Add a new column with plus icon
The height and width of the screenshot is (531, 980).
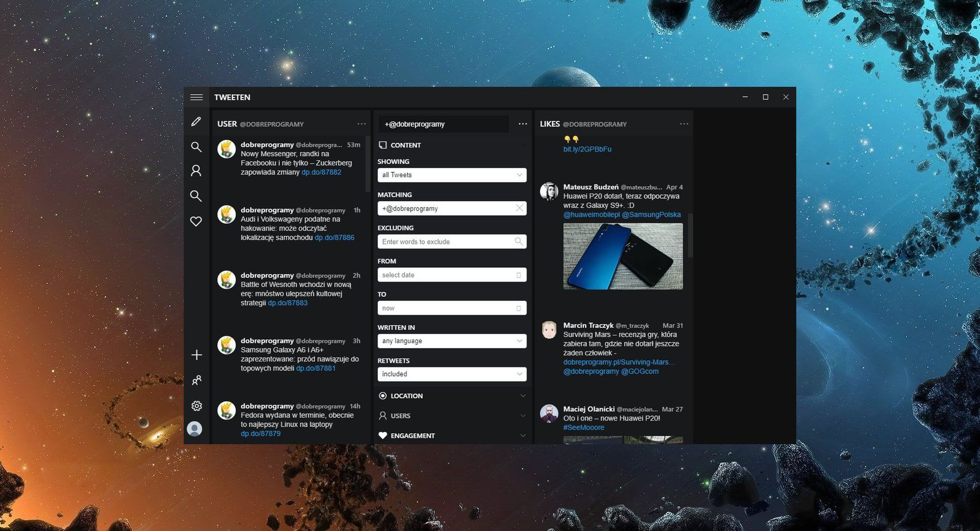click(x=197, y=355)
